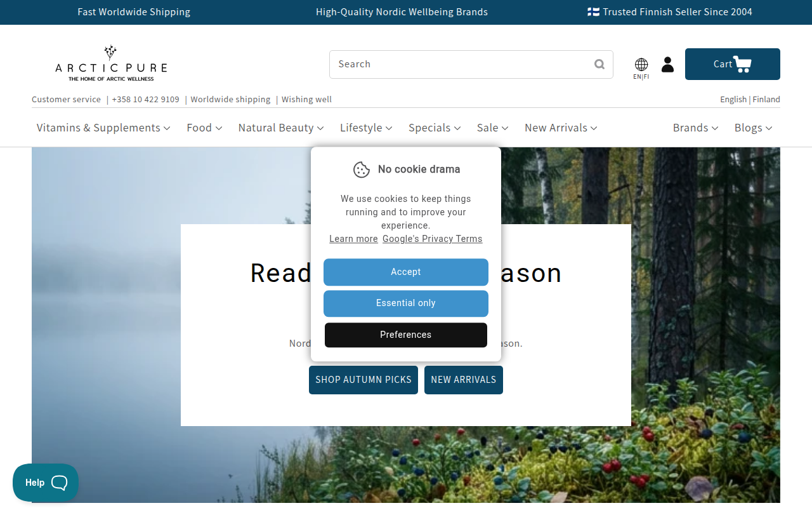Click Trusted Finnish Seller Since 2004 text
Screen dimensions: 812x508
[670, 12]
